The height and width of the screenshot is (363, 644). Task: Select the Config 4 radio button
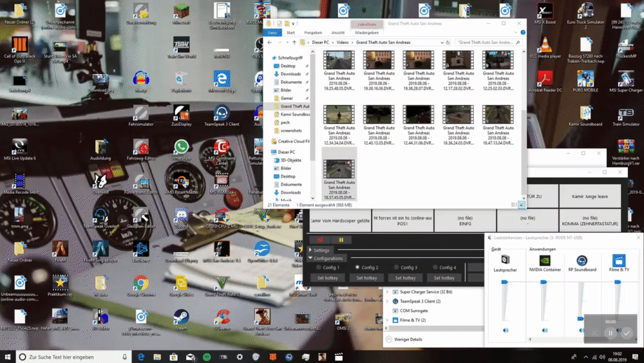point(435,267)
